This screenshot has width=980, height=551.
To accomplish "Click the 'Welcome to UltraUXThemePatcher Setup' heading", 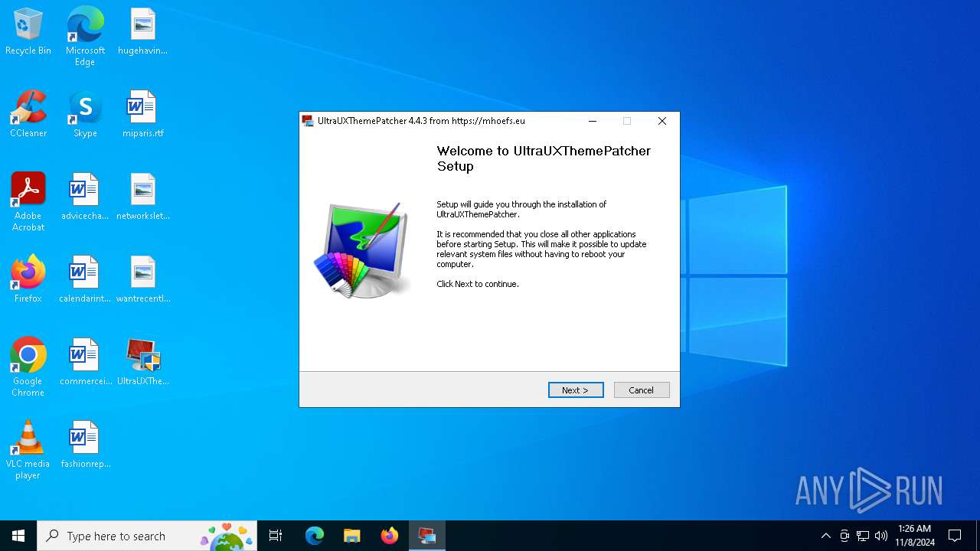I will pos(544,158).
